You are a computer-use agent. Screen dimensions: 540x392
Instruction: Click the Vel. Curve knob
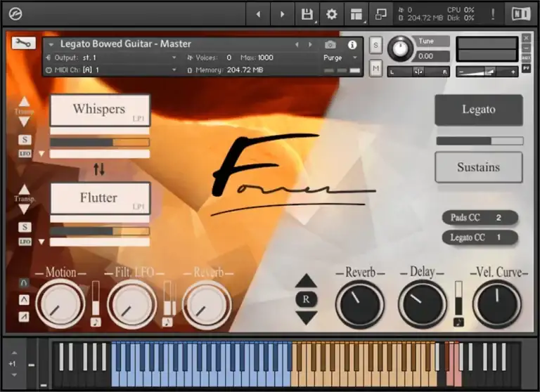(x=497, y=305)
